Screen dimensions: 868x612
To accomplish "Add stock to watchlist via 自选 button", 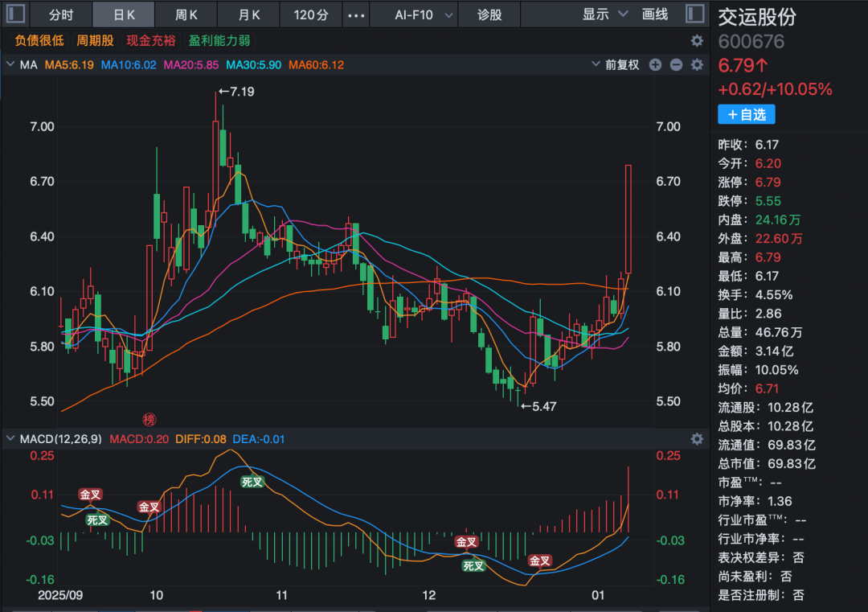I will click(x=746, y=114).
